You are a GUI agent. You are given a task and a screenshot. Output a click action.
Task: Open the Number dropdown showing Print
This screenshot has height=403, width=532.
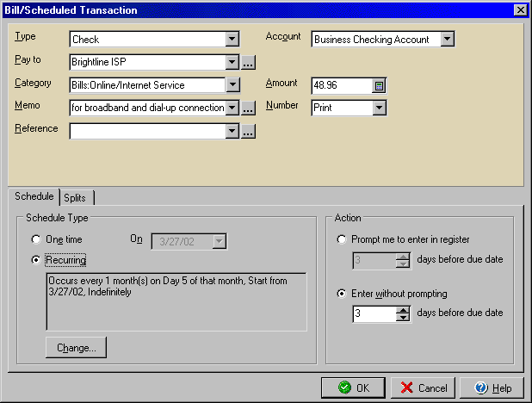coord(379,108)
